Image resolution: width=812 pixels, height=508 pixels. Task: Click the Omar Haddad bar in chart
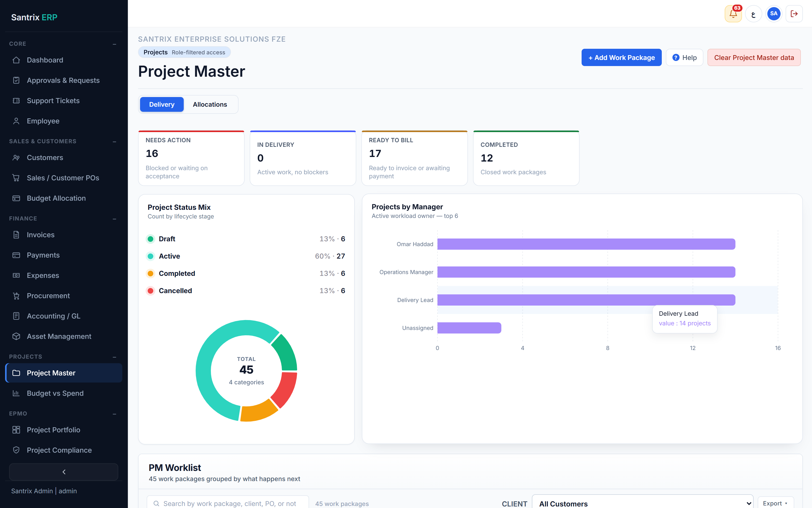(586, 244)
